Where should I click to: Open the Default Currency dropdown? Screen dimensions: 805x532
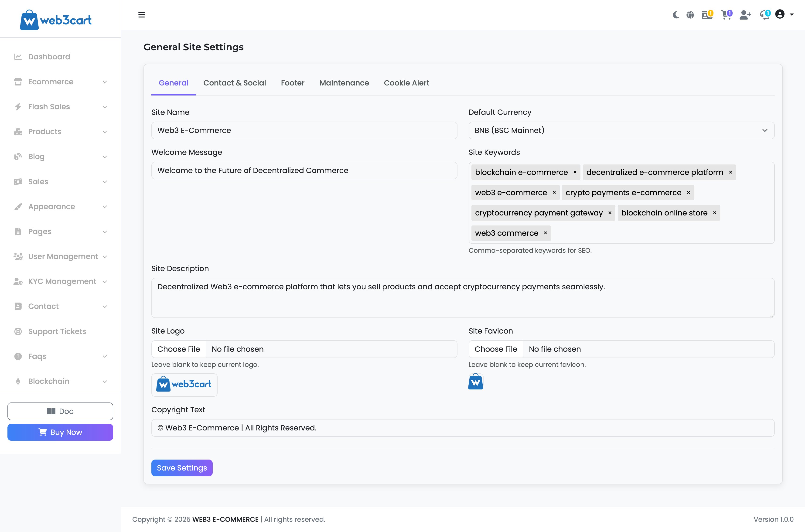pos(621,130)
